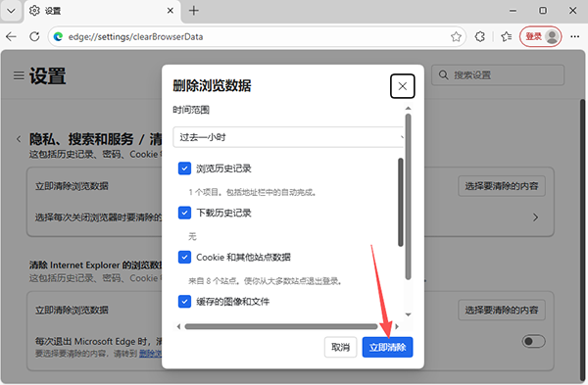Uncheck 缓存的图像和文件 checkbox

[184, 302]
